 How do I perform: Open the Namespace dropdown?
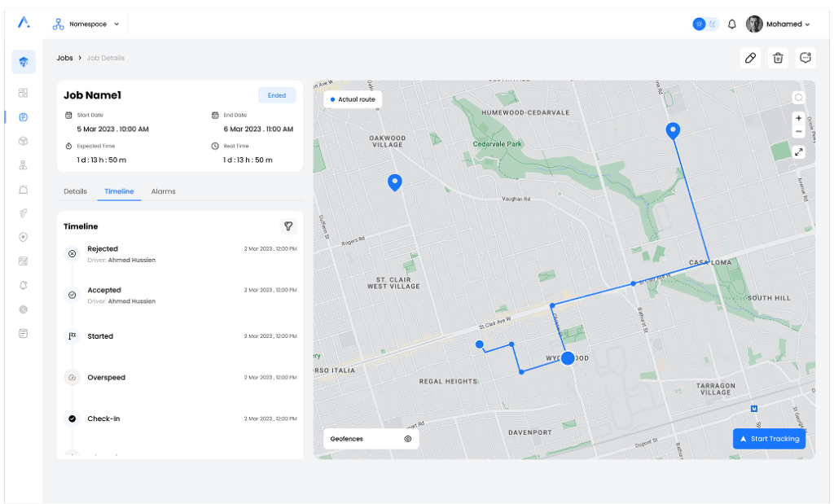87,24
